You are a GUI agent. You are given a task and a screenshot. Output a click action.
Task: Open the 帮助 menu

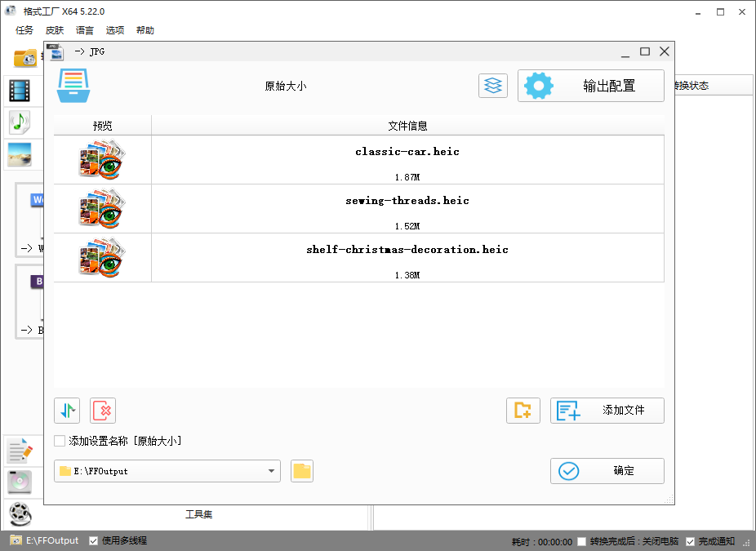145,30
